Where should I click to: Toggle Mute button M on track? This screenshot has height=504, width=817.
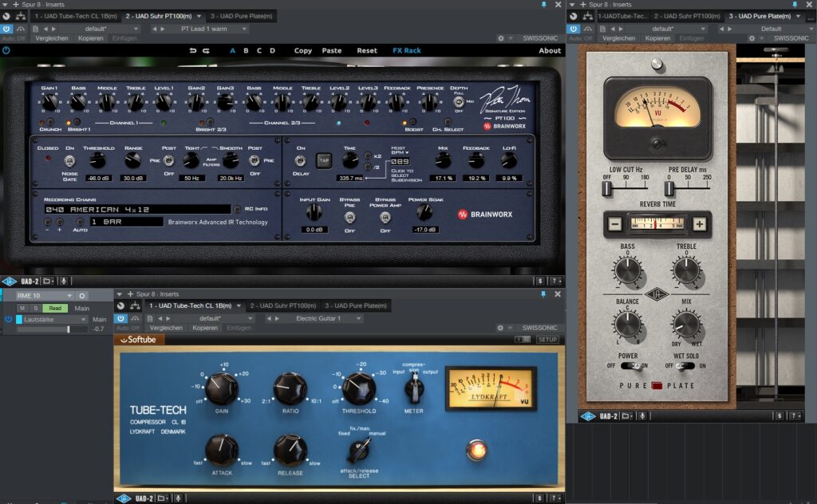point(22,309)
